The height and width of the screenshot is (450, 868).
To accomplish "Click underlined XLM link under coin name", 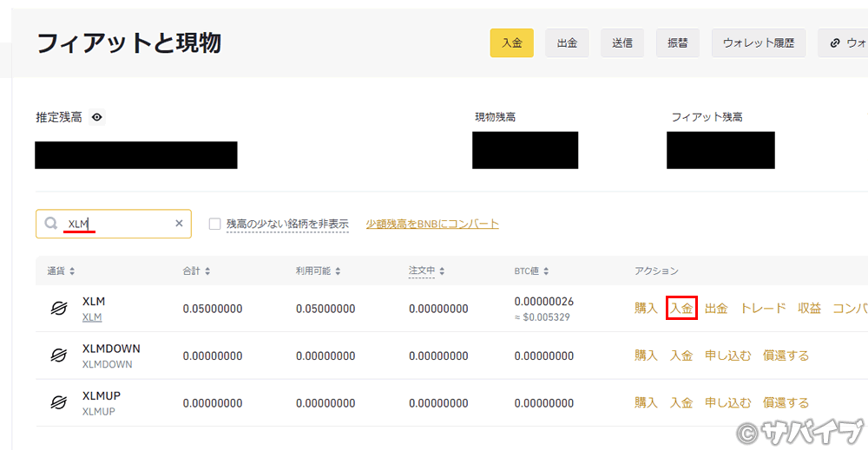I will [x=92, y=317].
